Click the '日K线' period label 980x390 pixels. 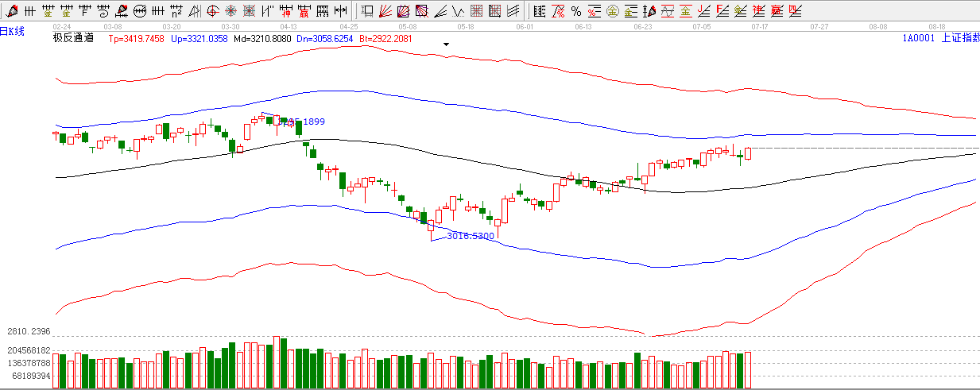pyautogui.click(x=12, y=31)
